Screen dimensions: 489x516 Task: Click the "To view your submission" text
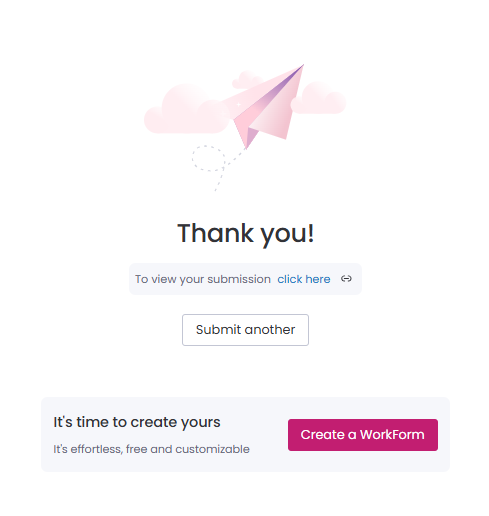(x=203, y=279)
